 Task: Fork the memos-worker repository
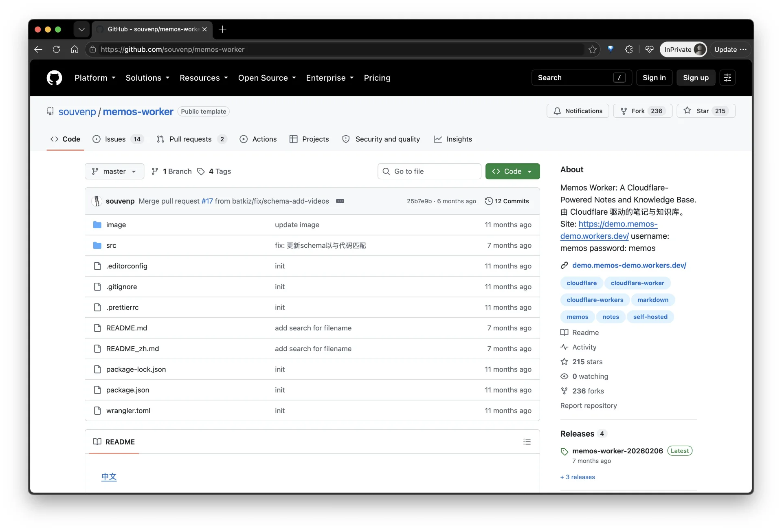point(643,111)
